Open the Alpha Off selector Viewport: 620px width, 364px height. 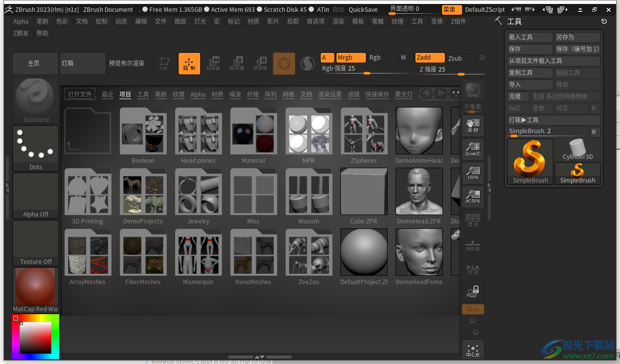click(36, 195)
